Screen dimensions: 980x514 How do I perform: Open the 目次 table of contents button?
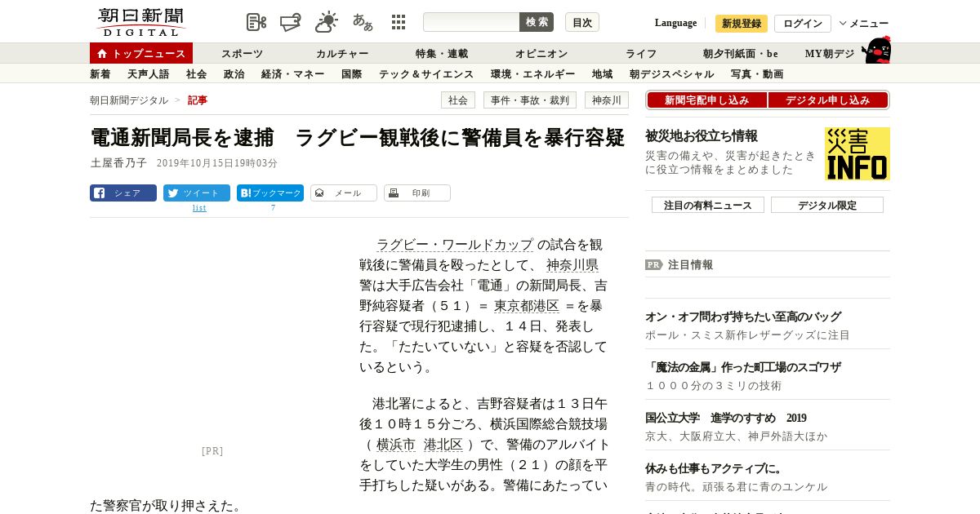[x=582, y=22]
